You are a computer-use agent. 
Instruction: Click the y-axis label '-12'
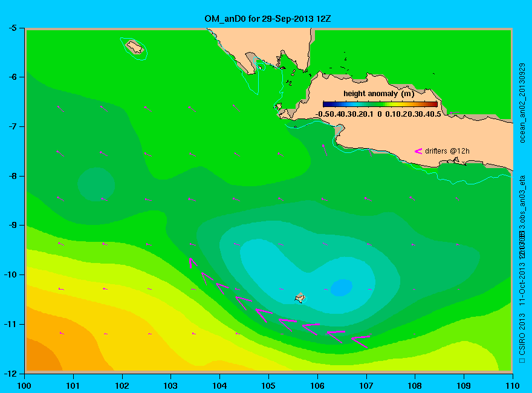(x=10, y=374)
